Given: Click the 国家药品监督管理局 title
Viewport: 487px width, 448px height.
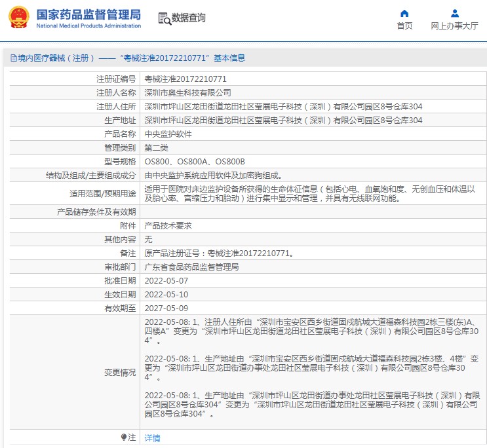Looking at the screenshot, I should pyautogui.click(x=88, y=14).
